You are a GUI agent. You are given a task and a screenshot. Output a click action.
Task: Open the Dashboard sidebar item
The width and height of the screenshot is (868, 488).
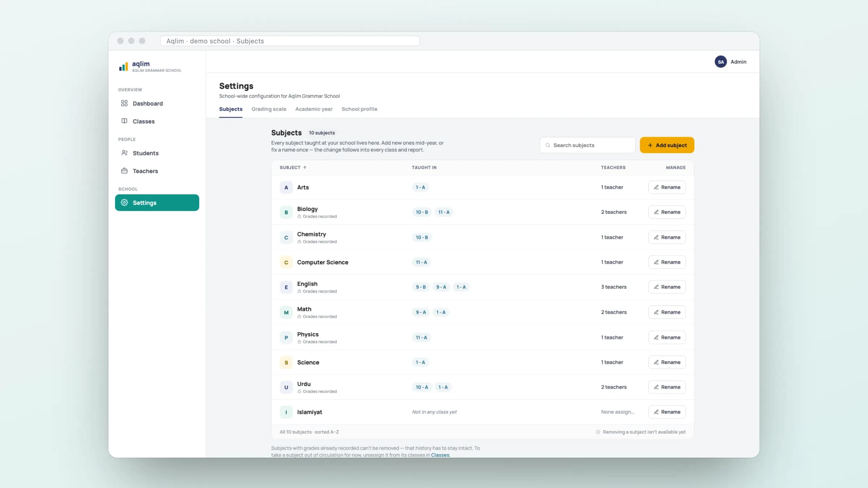click(x=157, y=103)
